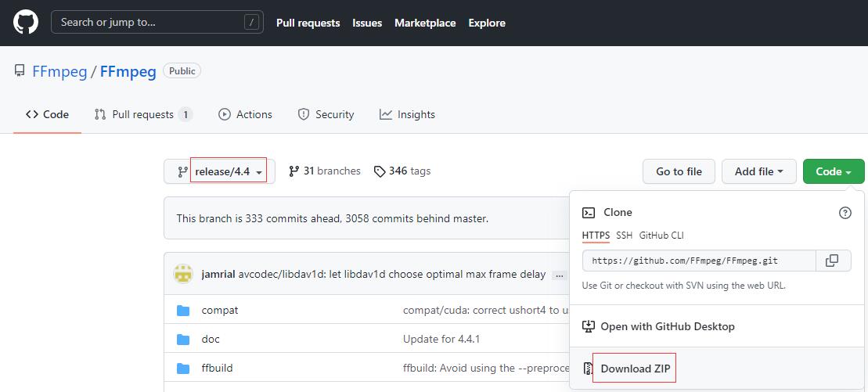Click the ffbuild folder icon

[x=183, y=368]
